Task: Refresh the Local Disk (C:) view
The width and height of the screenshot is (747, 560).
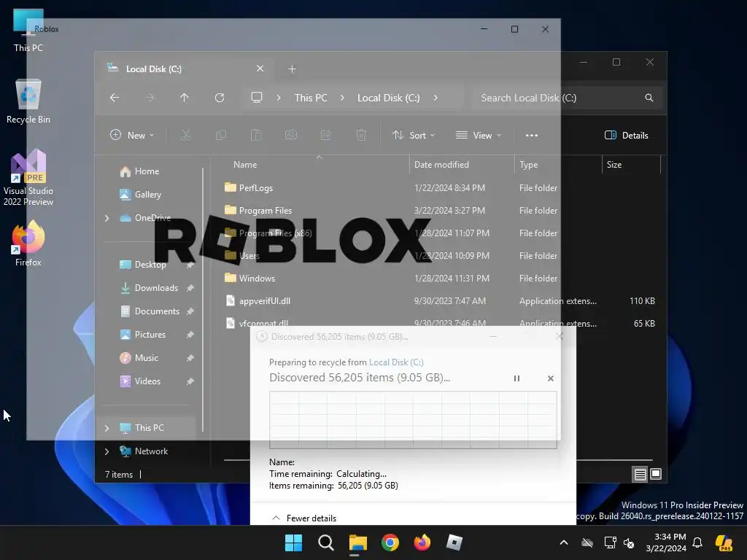Action: click(x=219, y=98)
